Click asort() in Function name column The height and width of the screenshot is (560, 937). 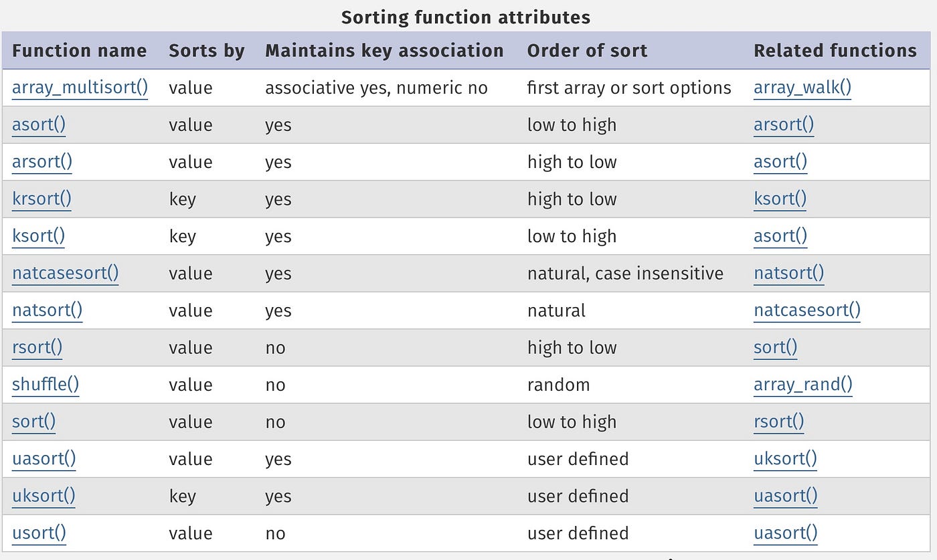click(39, 125)
